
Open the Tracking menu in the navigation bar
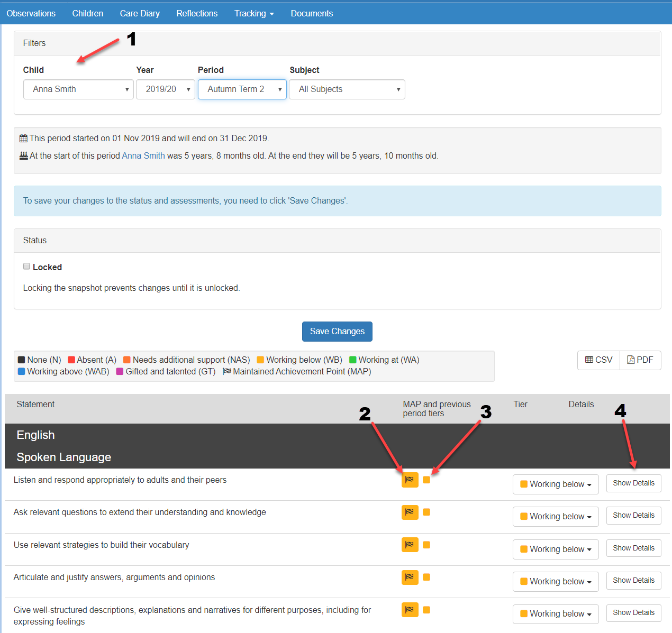click(254, 14)
